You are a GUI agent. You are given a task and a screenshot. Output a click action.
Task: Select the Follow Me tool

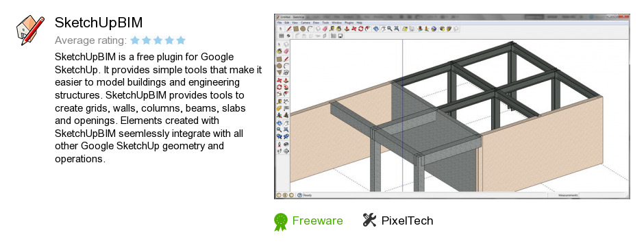(286, 86)
